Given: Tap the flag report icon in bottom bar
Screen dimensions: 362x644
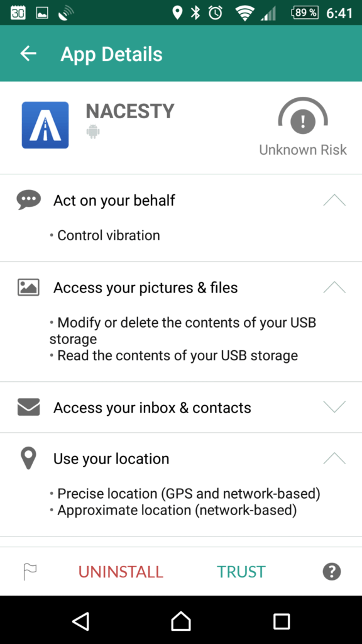Looking at the screenshot, I should point(30,571).
